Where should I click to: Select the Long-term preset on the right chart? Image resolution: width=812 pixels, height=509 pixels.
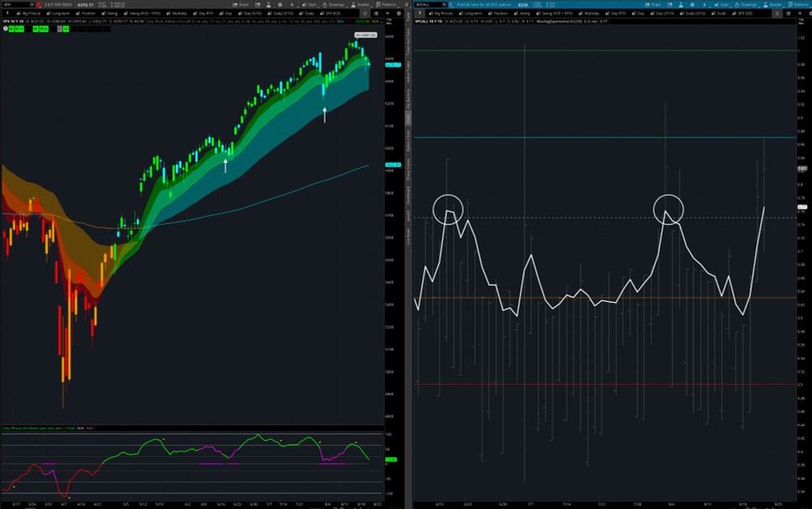(471, 13)
